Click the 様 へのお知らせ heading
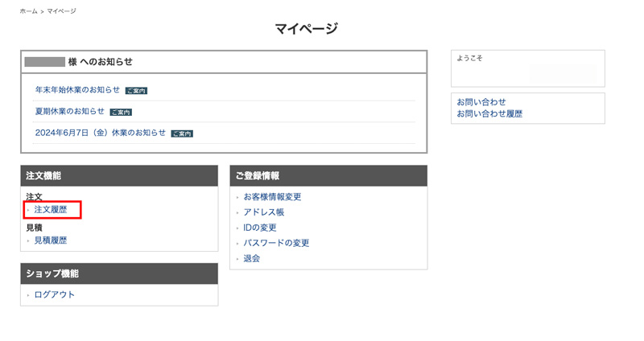This screenshot has width=644, height=341. (100, 62)
